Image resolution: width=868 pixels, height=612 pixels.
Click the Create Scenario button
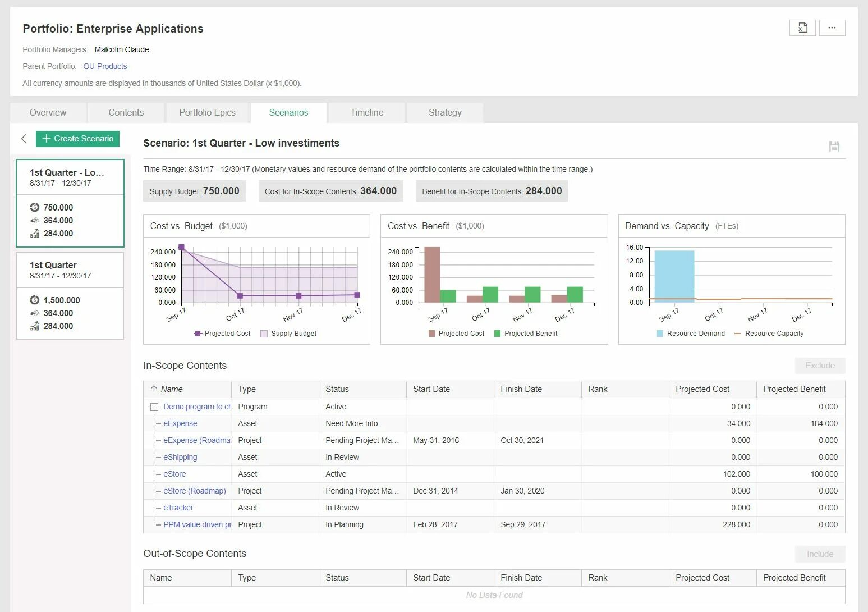pos(77,139)
